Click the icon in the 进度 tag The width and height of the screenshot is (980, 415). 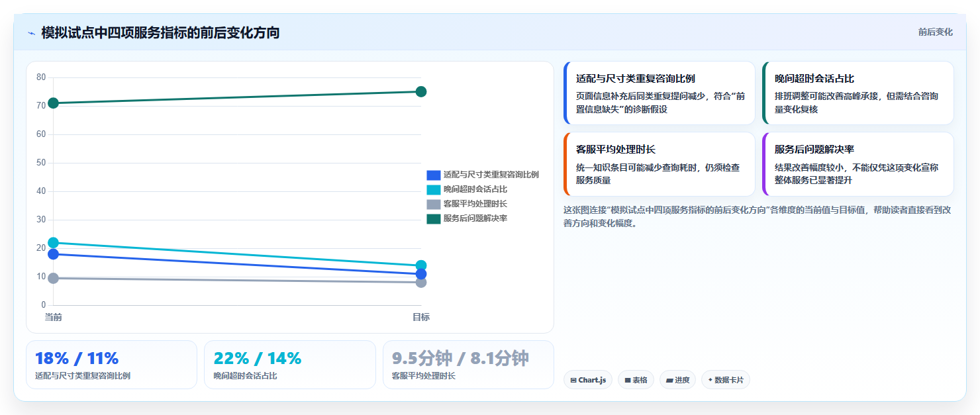tap(669, 380)
